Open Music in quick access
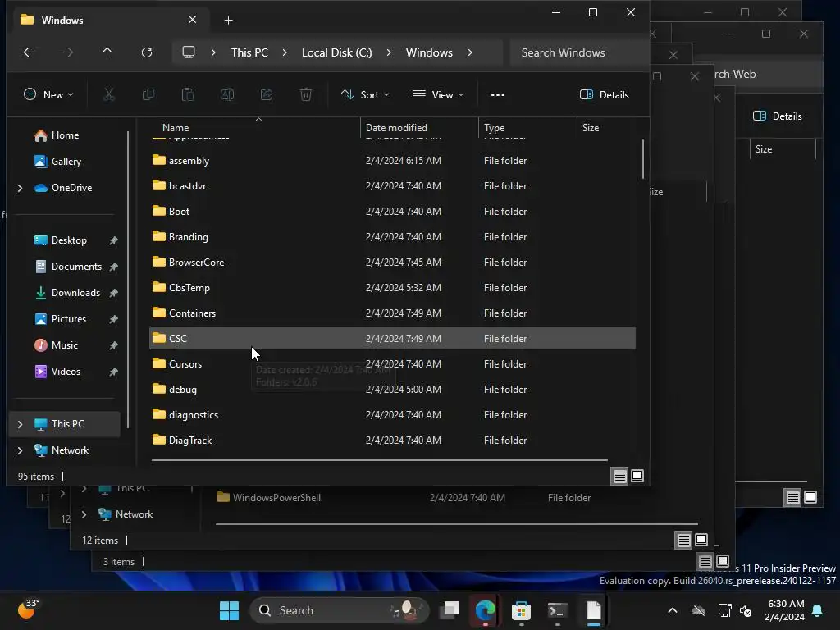 tap(64, 345)
